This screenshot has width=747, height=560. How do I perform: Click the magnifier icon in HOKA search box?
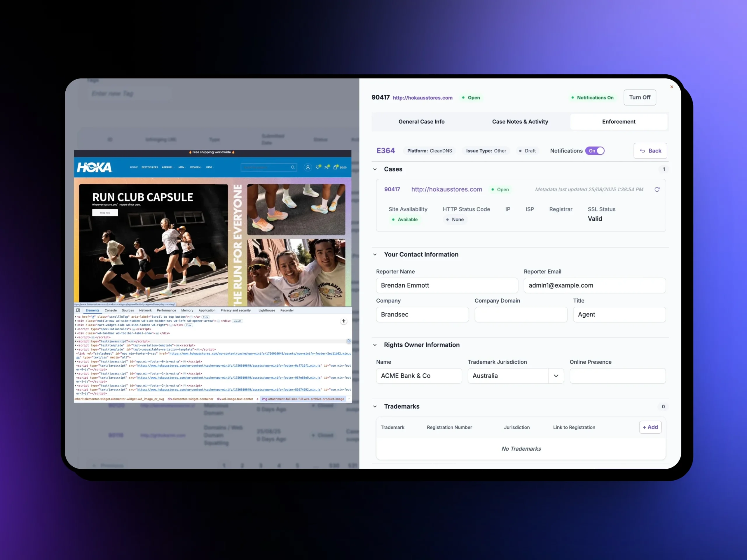[293, 167]
